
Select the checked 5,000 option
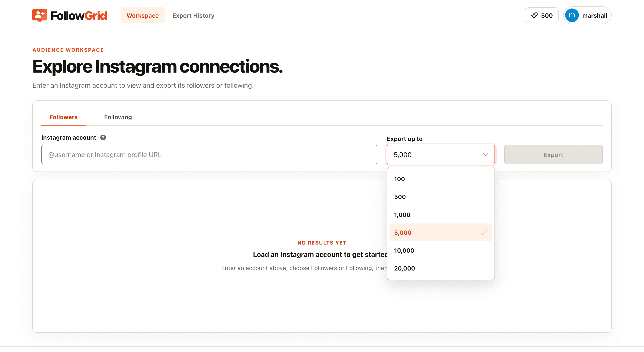coord(440,233)
